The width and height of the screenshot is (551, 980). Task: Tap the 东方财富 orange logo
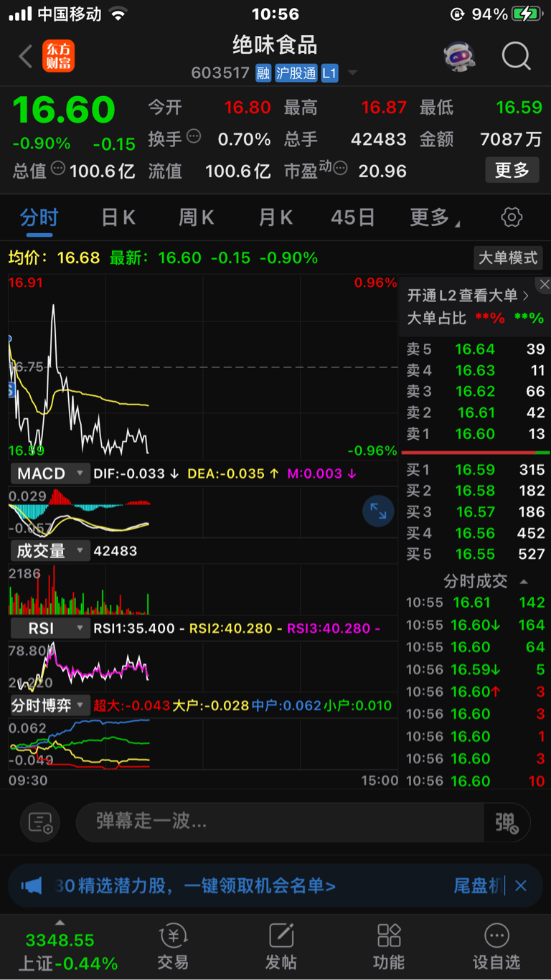click(x=59, y=56)
